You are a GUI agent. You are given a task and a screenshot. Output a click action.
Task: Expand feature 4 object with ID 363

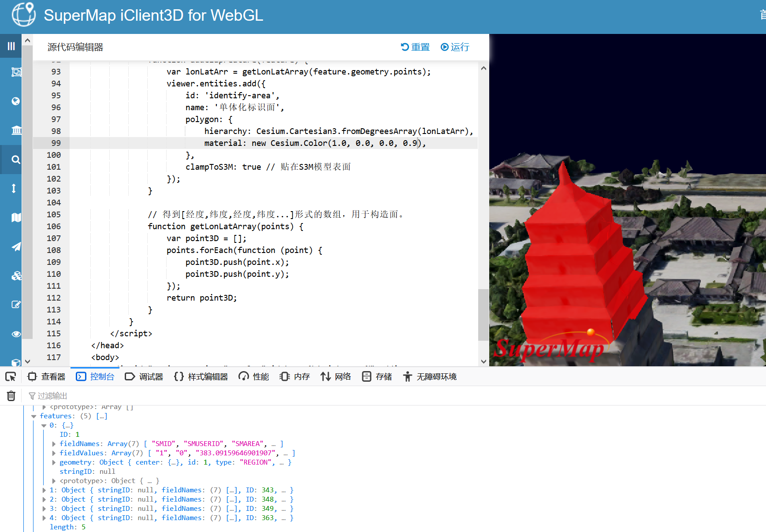tap(44, 518)
